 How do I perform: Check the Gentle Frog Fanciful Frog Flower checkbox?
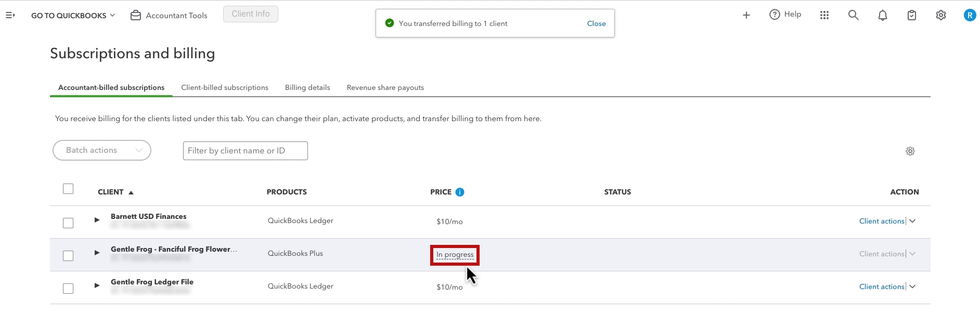coord(68,256)
